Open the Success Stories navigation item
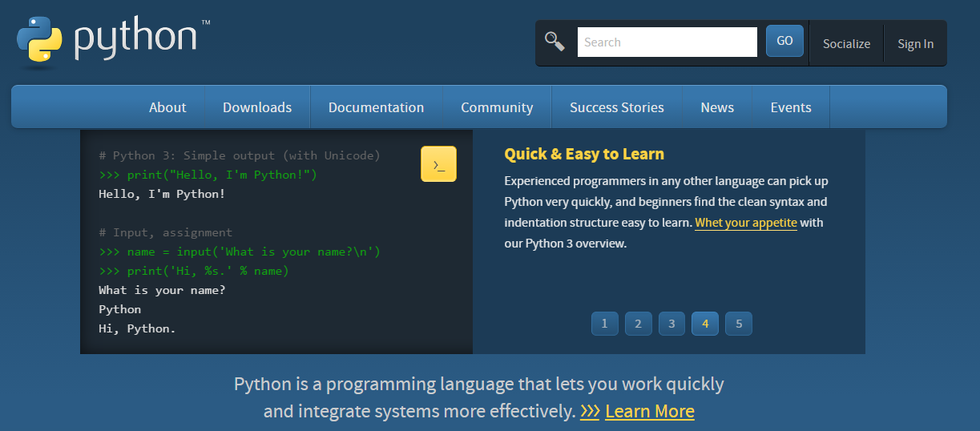The width and height of the screenshot is (980, 431). [x=617, y=107]
